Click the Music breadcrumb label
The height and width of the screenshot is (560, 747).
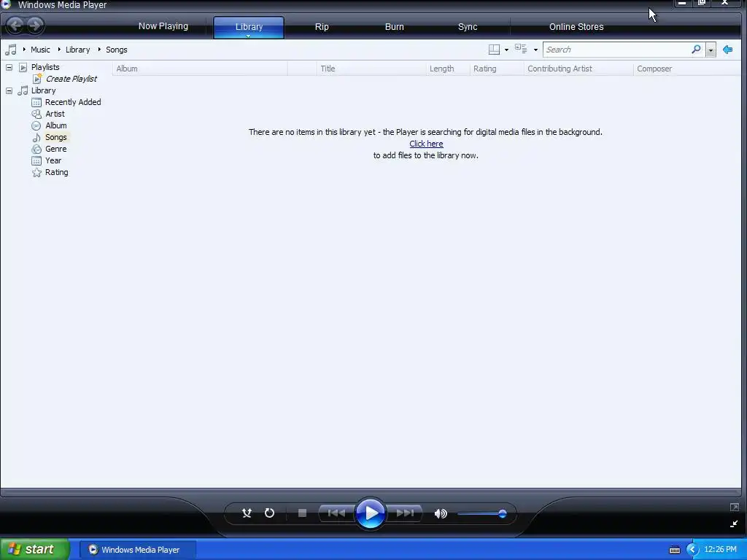click(x=40, y=50)
